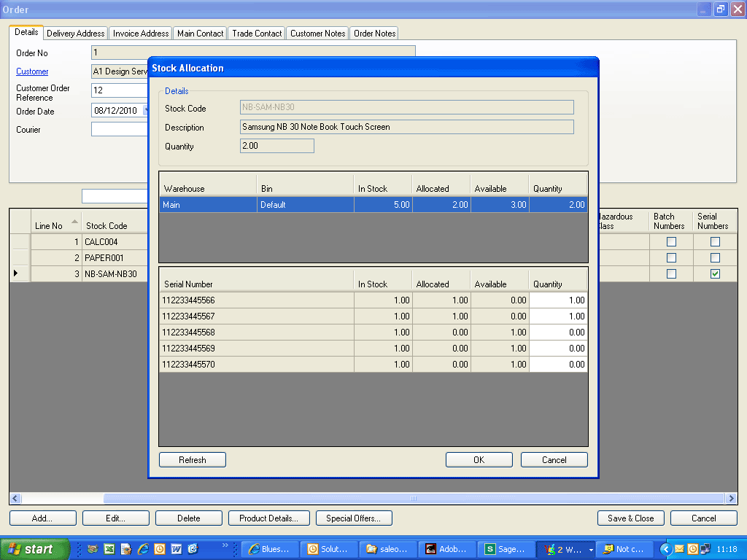747x560 pixels.
Task: Click the Description field in Stock Allocation
Action: [407, 127]
